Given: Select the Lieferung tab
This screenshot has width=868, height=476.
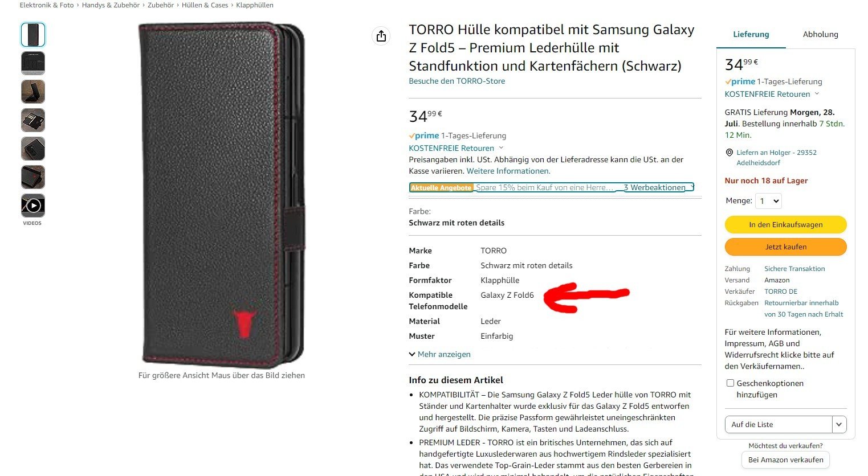Looking at the screenshot, I should coord(751,34).
